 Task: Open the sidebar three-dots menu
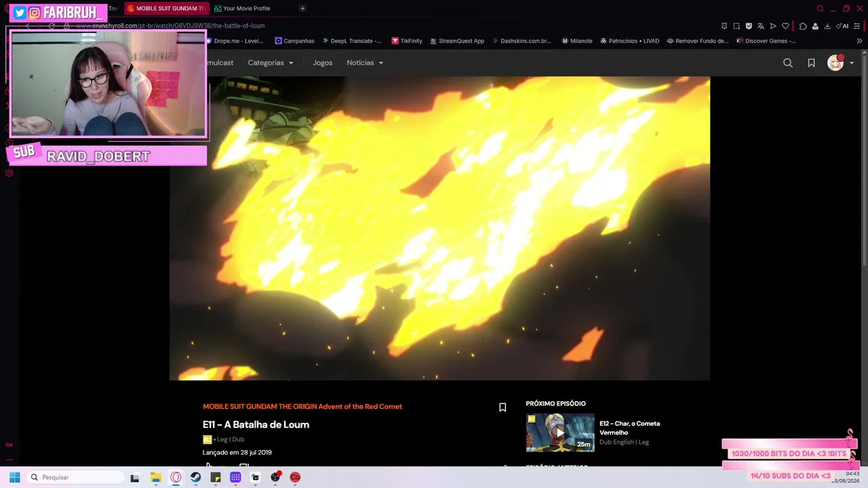(x=9, y=459)
